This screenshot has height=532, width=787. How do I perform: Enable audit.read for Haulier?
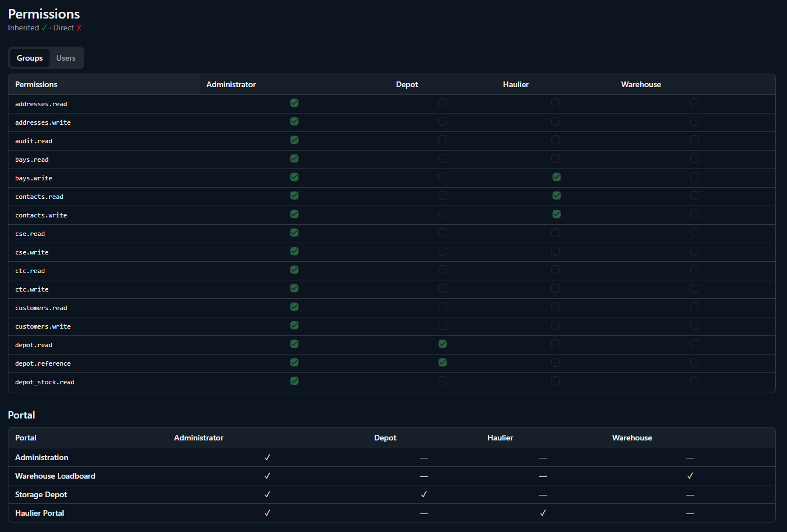point(556,140)
